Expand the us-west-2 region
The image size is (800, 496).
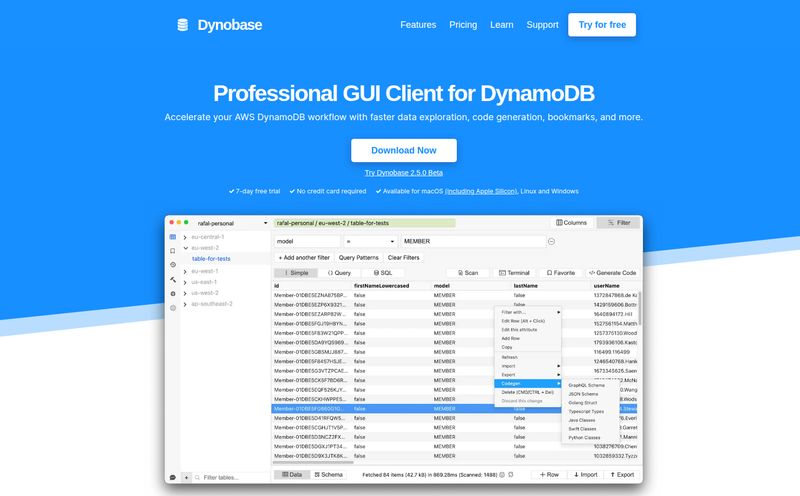point(185,293)
